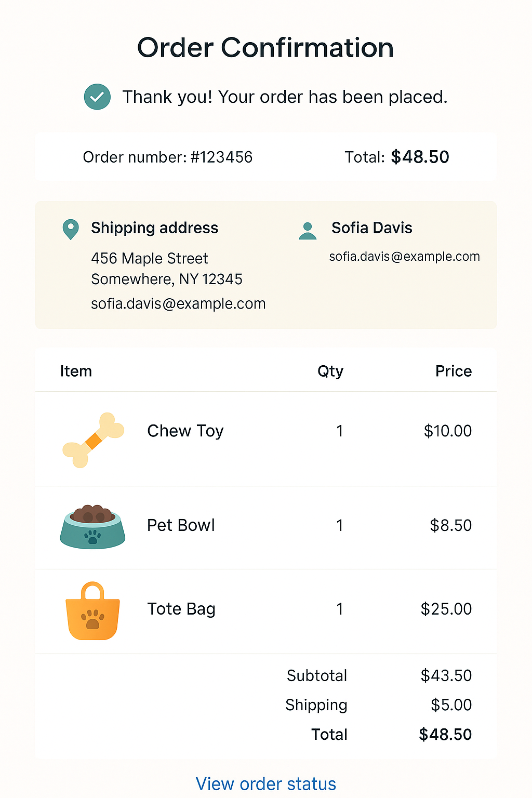Click the green order-placed checkmark icon
Image resolution: width=532 pixels, height=798 pixels.
point(97,97)
